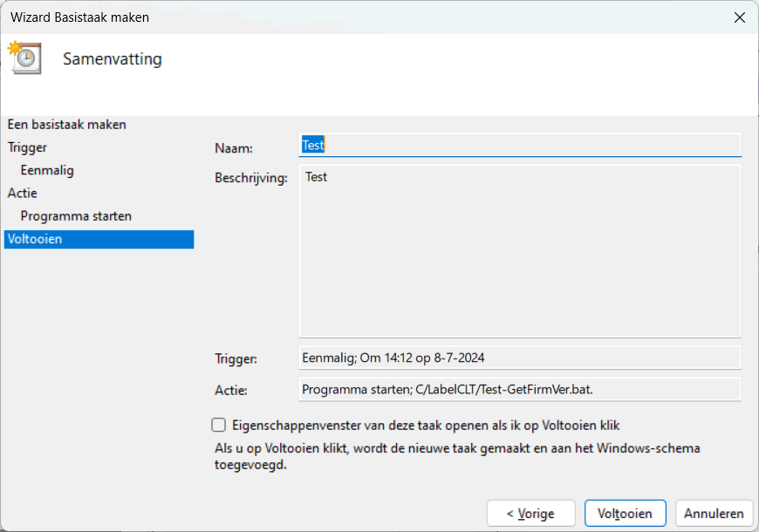This screenshot has height=532, width=759.
Task: Cancel the wizard with Annuleren
Action: [714, 514]
